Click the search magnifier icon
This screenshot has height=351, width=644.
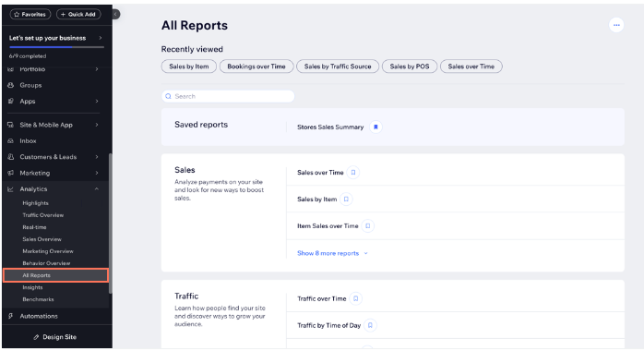pos(168,96)
